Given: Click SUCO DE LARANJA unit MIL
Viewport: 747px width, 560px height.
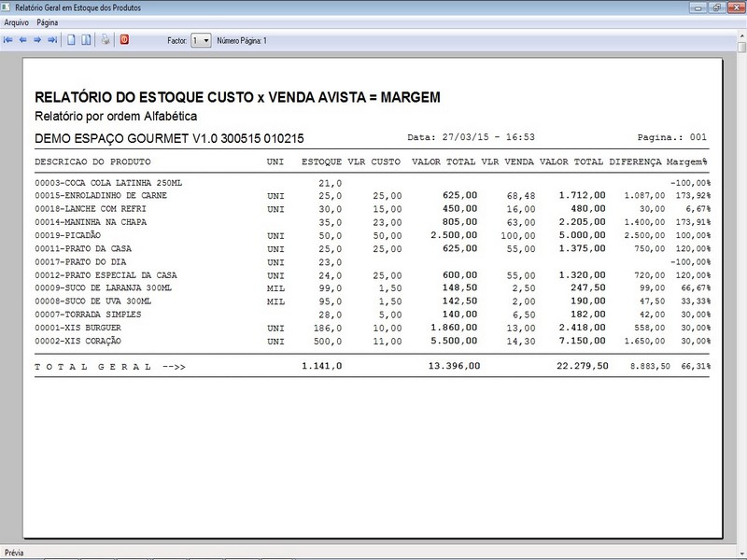Looking at the screenshot, I should 275,288.
